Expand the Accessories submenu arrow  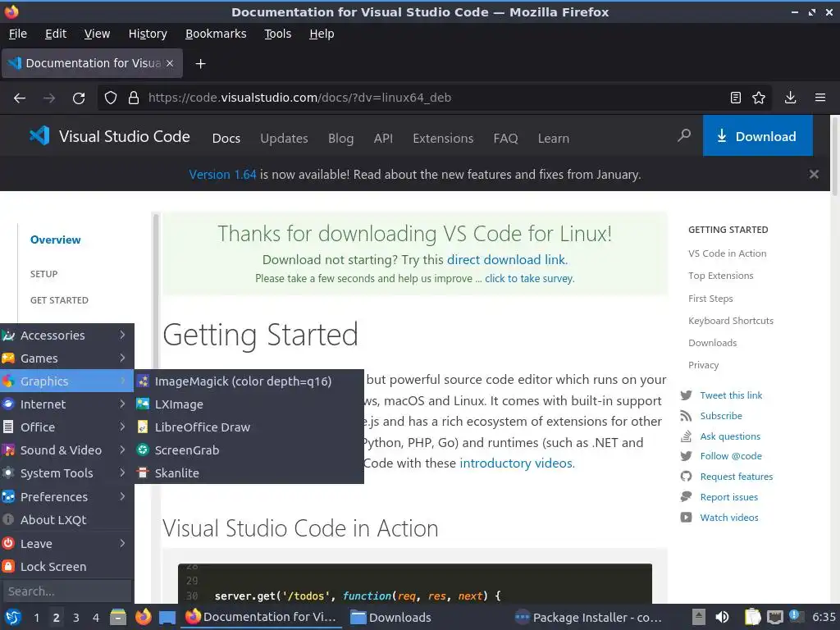pyautogui.click(x=122, y=335)
